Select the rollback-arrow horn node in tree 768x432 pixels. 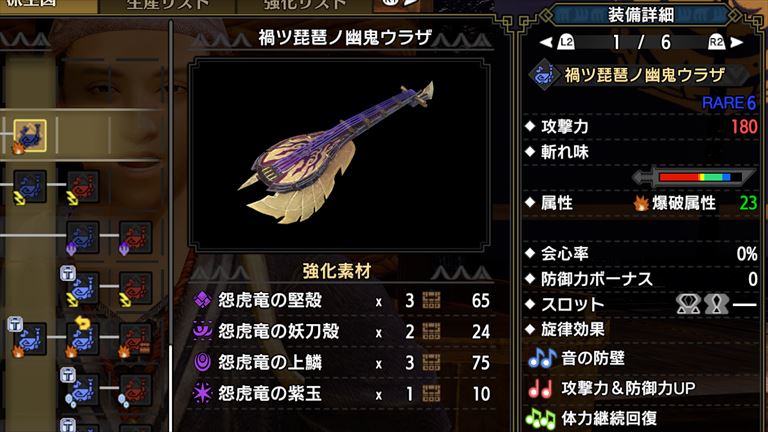(83, 338)
